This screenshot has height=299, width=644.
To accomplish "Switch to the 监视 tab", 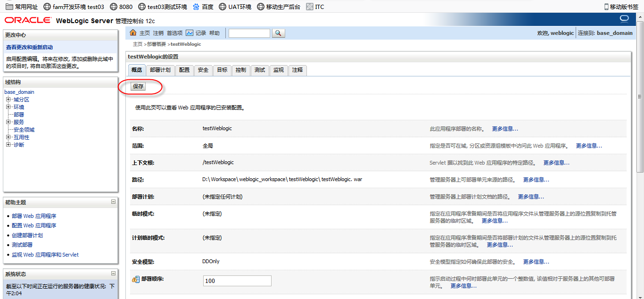I will tap(279, 70).
